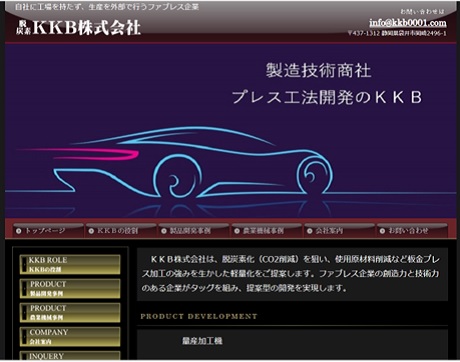Open the INQUERY sidebar button
460x362 pixels.
coord(70,355)
